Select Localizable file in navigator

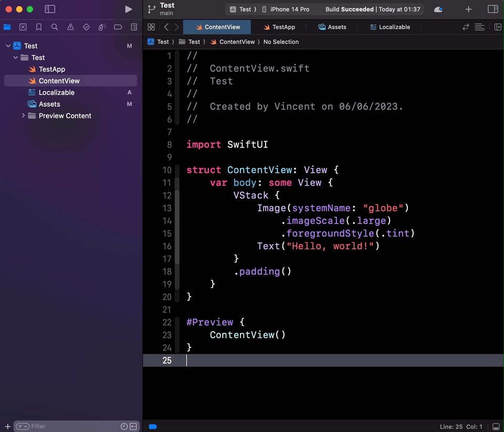pyautogui.click(x=70, y=92)
